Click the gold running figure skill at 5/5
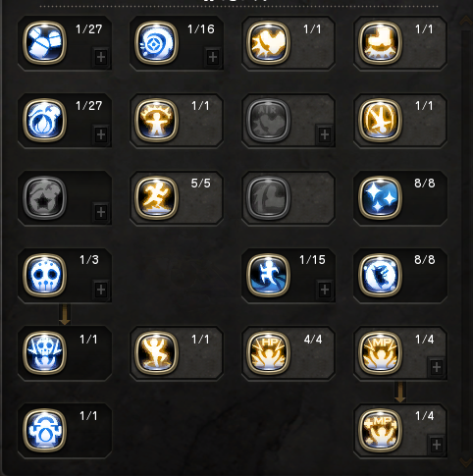473x476 pixels. point(156,197)
